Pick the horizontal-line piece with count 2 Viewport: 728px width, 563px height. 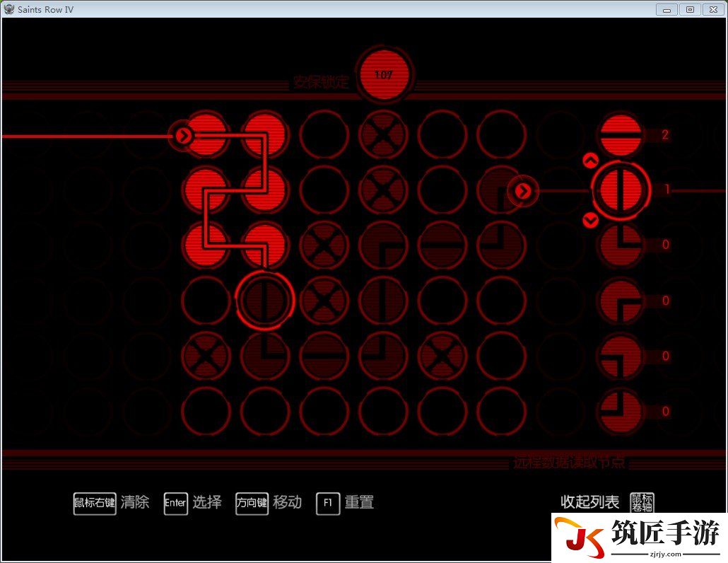coord(621,134)
